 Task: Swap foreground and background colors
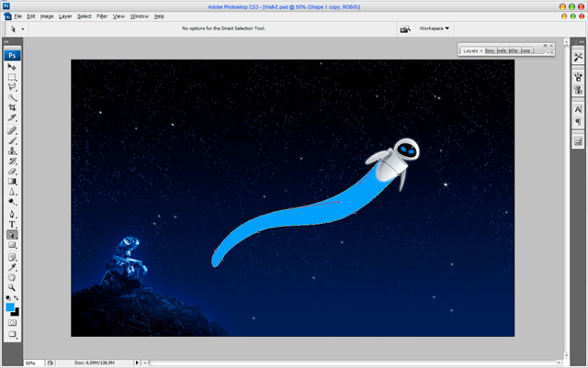[x=17, y=298]
